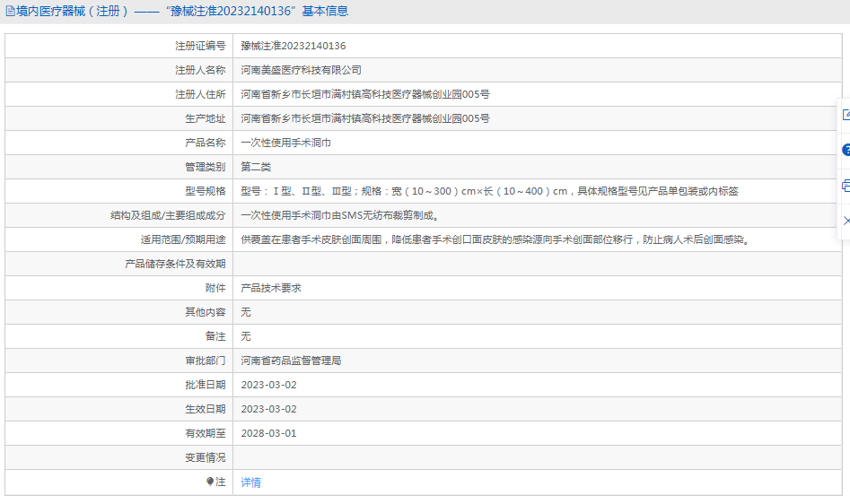Select the page title 境内医疗器械（注册）基本信息
850x504 pixels.
click(182, 11)
